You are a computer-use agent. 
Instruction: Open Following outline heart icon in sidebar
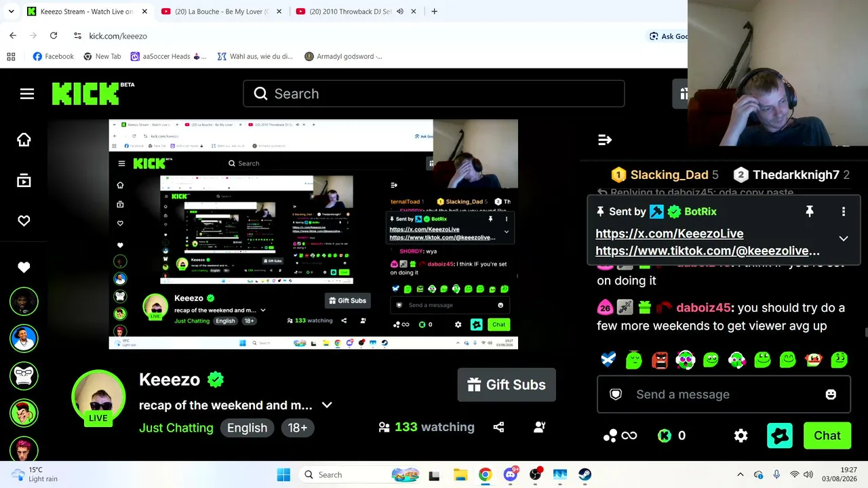pos(24,221)
